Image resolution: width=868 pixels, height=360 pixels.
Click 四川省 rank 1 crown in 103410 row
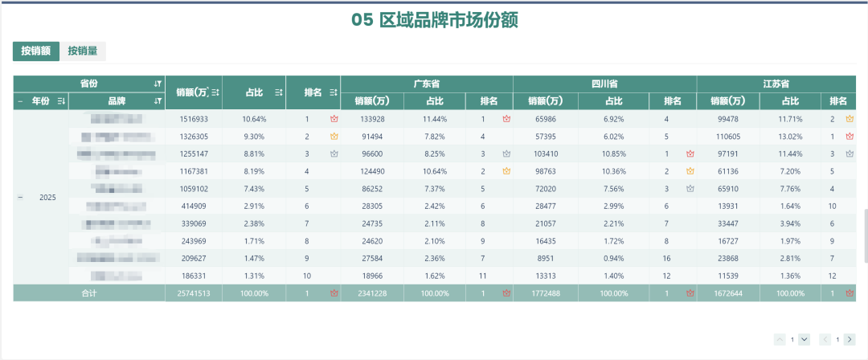pyautogui.click(x=690, y=154)
